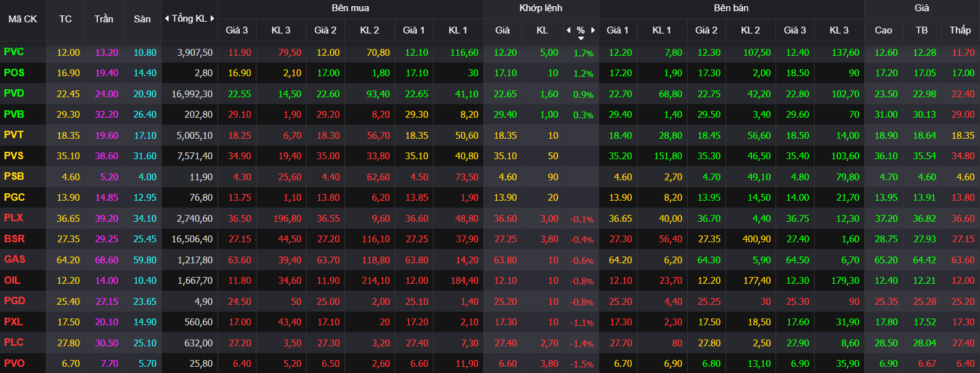
Task: Click PVD high price 23.50
Action: click(x=886, y=94)
